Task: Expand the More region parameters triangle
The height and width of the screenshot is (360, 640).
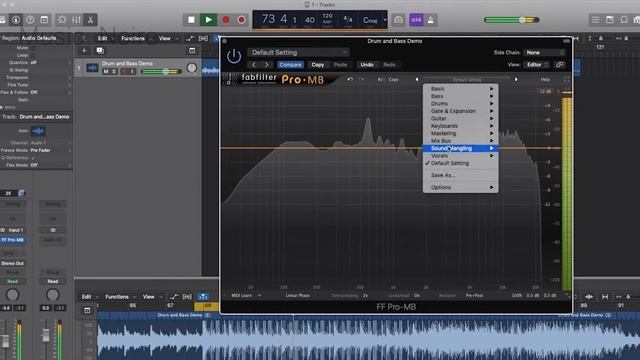Action: 2,107
